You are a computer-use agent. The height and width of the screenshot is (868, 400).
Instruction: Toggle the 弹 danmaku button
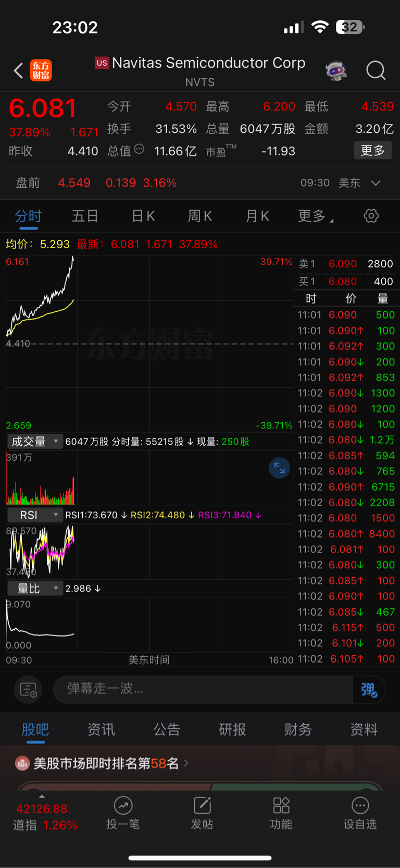[369, 690]
